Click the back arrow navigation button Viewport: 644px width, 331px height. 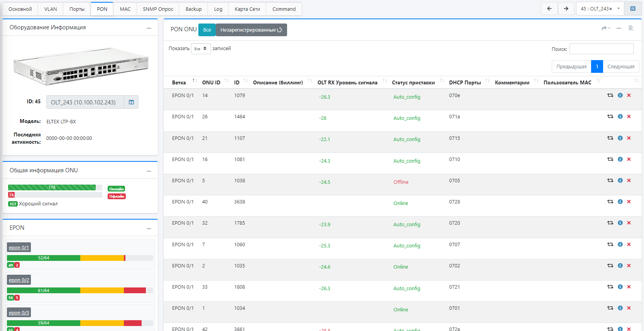[x=549, y=8]
